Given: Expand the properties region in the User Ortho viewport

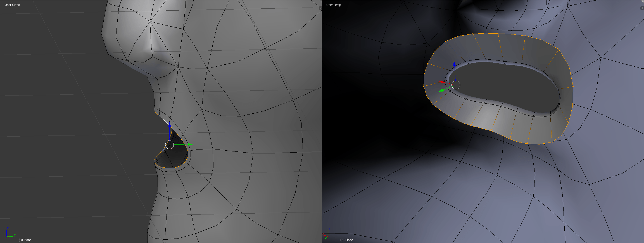Looking at the screenshot, I should point(320,8).
